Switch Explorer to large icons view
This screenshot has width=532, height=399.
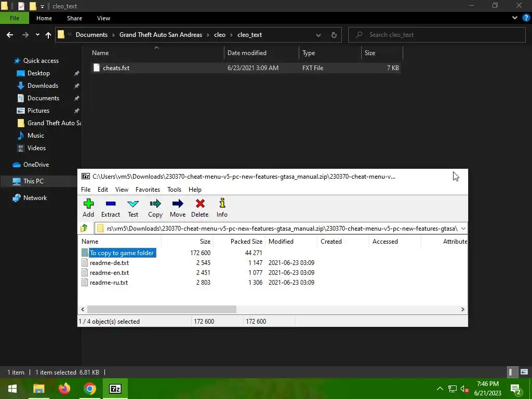pyautogui.click(x=524, y=372)
